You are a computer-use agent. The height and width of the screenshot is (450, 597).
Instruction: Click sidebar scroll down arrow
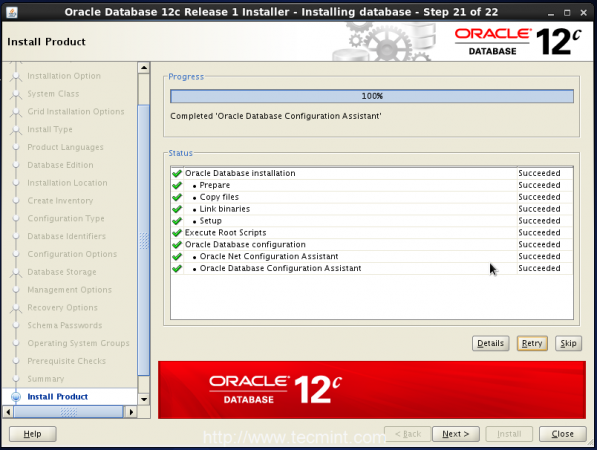tap(144, 399)
